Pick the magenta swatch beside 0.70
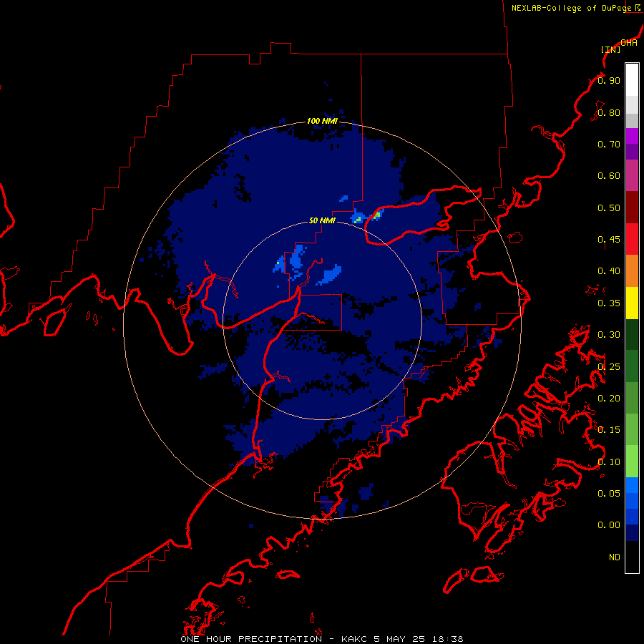This screenshot has height=644, width=644. pos(632,136)
